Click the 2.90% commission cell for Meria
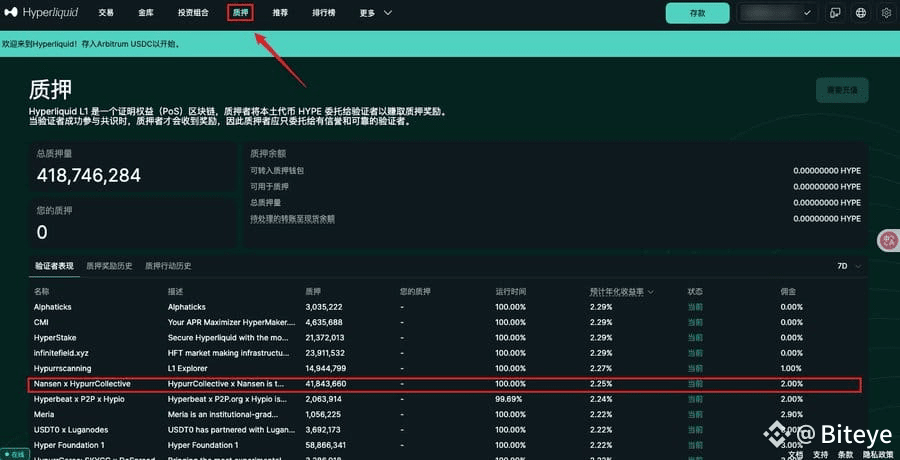 (x=792, y=414)
